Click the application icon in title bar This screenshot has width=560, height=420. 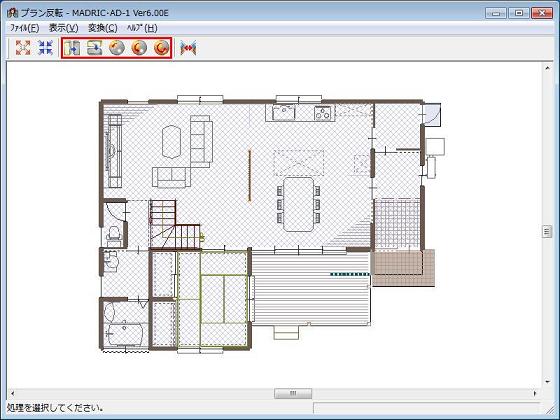pos(12,13)
